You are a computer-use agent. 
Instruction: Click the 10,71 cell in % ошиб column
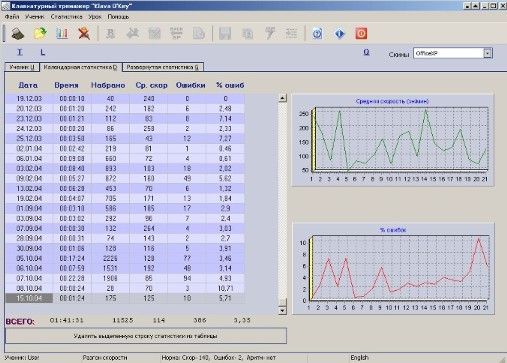click(x=226, y=288)
